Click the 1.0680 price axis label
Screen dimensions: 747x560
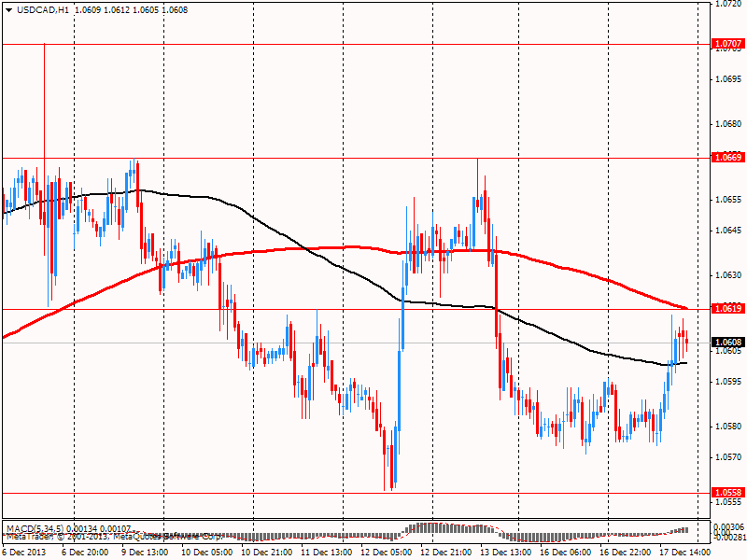(728, 124)
